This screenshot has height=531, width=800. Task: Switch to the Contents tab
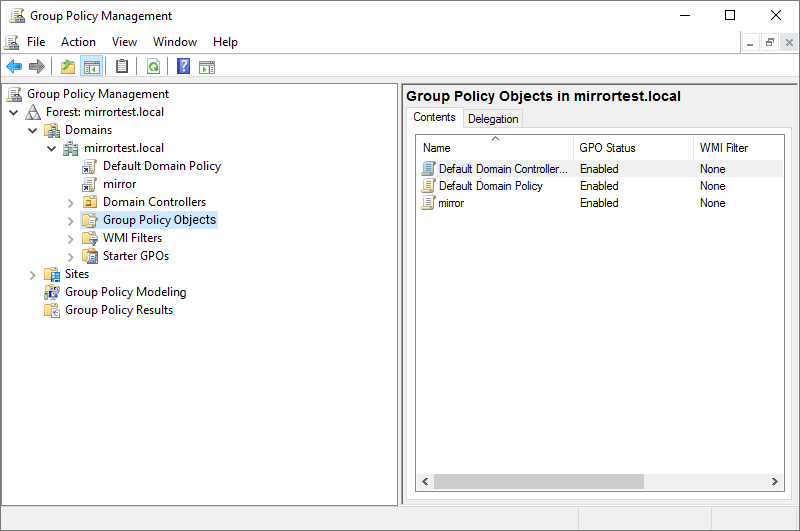(434, 117)
